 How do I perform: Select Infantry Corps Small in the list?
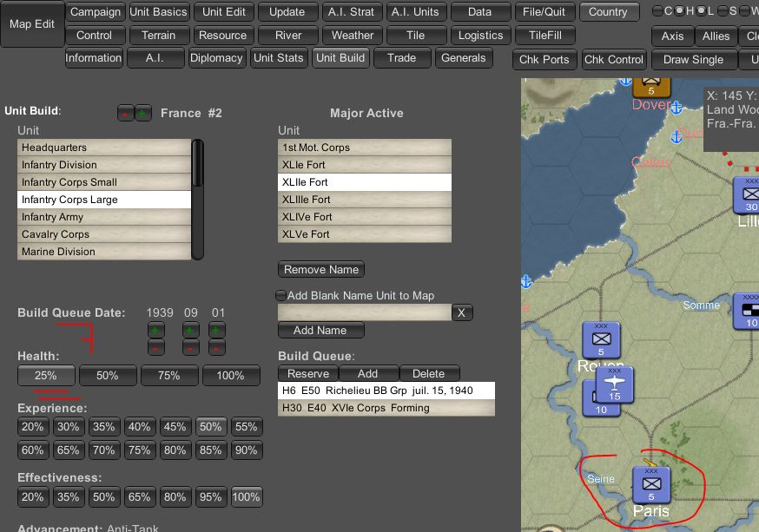[x=104, y=182]
